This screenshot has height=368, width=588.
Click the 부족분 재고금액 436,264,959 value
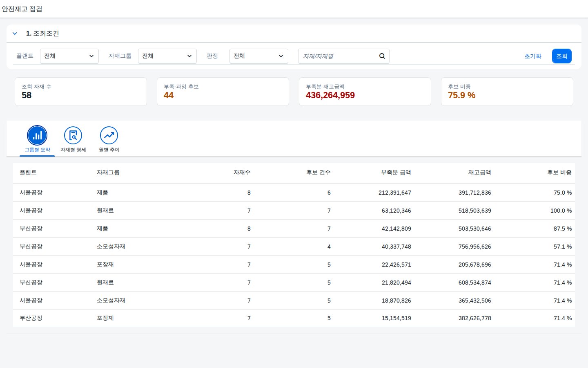click(x=330, y=95)
